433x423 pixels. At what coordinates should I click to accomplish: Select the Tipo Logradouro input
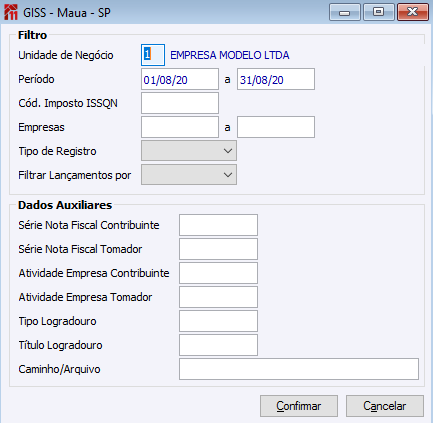click(x=218, y=321)
